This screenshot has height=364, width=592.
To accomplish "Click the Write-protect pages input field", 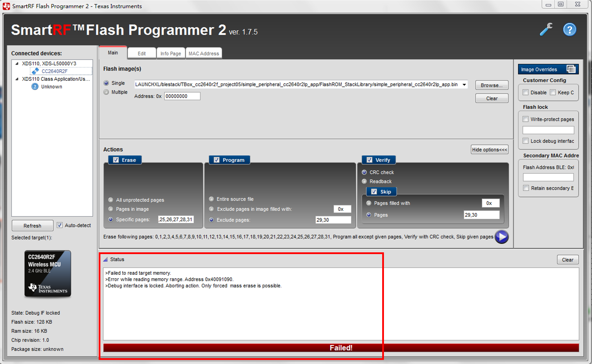I will [548, 130].
